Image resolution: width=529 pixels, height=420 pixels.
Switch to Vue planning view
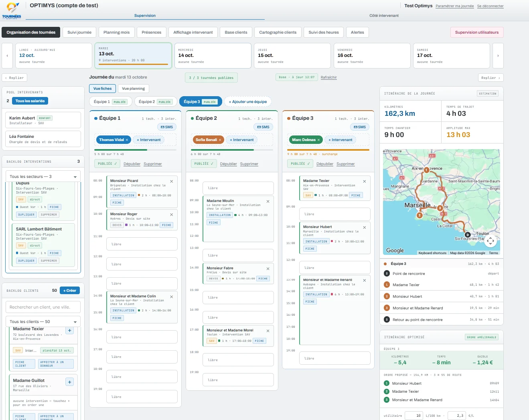pyautogui.click(x=133, y=89)
